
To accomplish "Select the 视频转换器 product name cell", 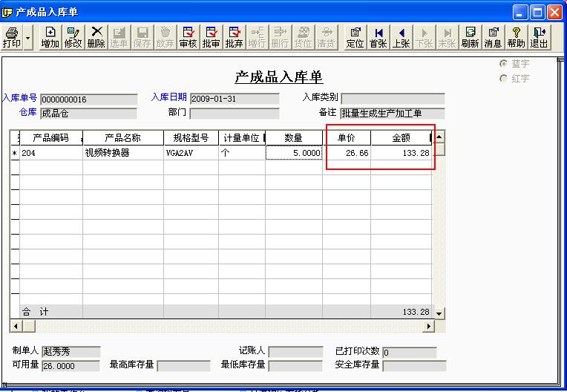I will (123, 153).
